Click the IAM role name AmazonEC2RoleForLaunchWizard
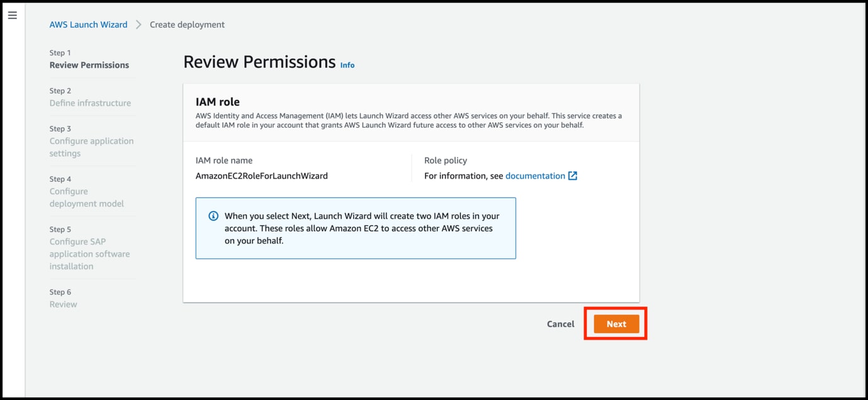This screenshot has width=868, height=400. click(261, 175)
